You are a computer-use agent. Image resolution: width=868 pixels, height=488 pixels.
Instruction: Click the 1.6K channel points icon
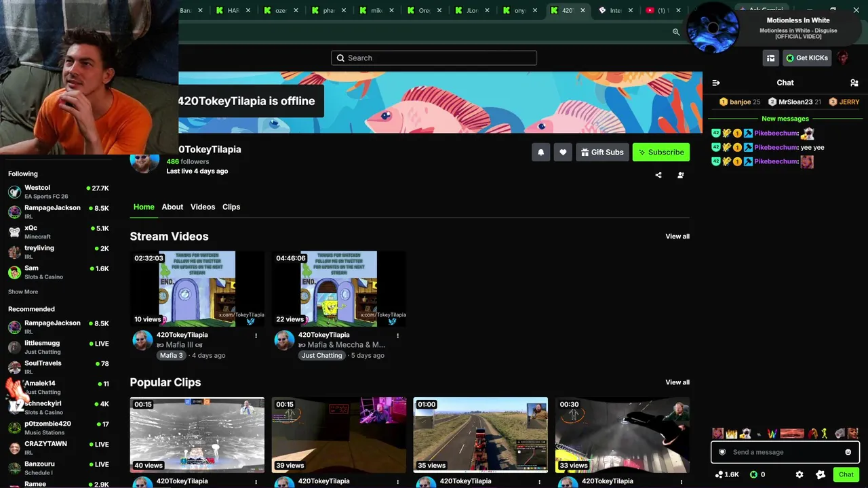pyautogui.click(x=719, y=474)
